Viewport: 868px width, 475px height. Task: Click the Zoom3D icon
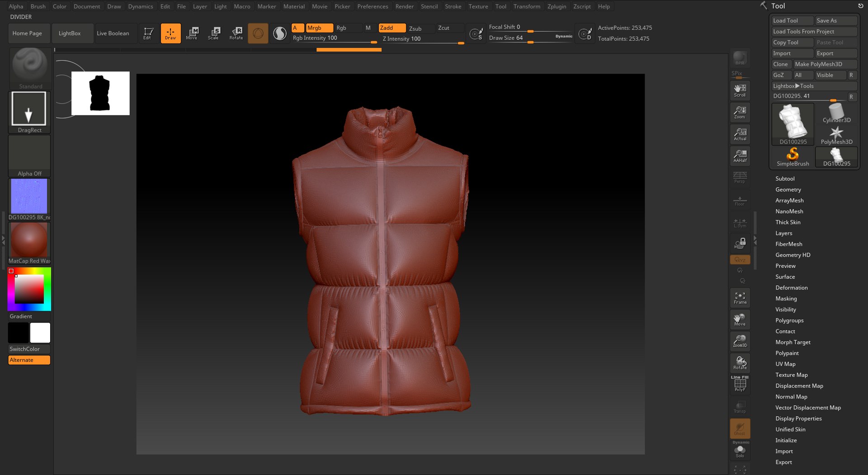pos(740,341)
